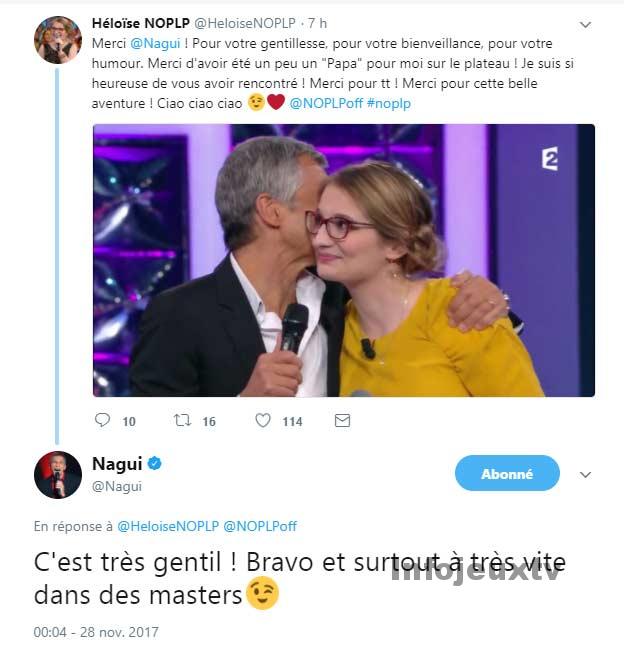
Task: Open the embedded TV show photo
Action: coord(344,260)
